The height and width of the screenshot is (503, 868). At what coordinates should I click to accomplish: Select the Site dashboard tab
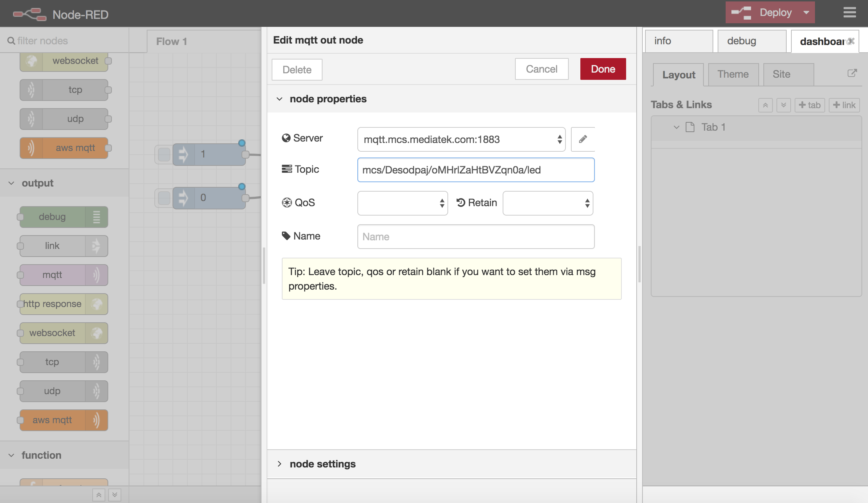(788, 74)
